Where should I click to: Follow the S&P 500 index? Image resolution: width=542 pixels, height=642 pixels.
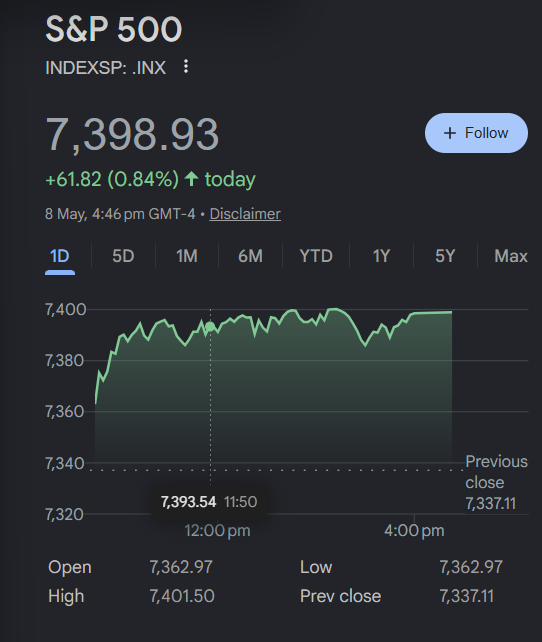476,133
